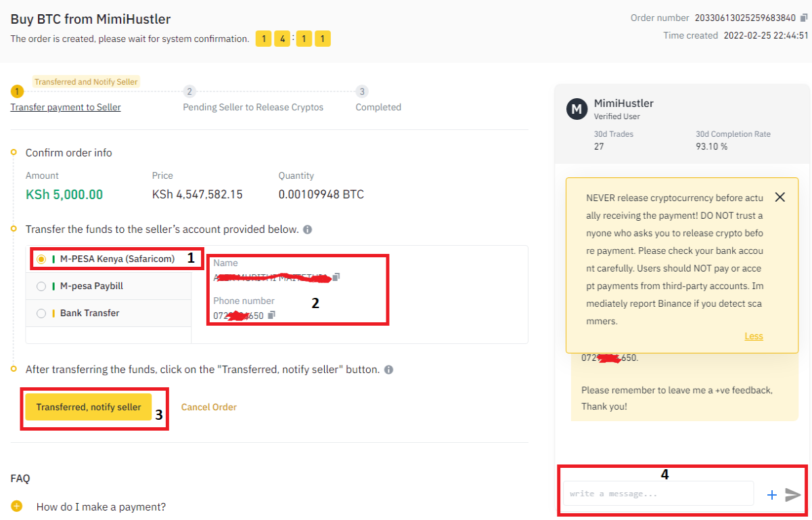
Task: Select Bank Transfer payment option
Action: pyautogui.click(x=108, y=313)
